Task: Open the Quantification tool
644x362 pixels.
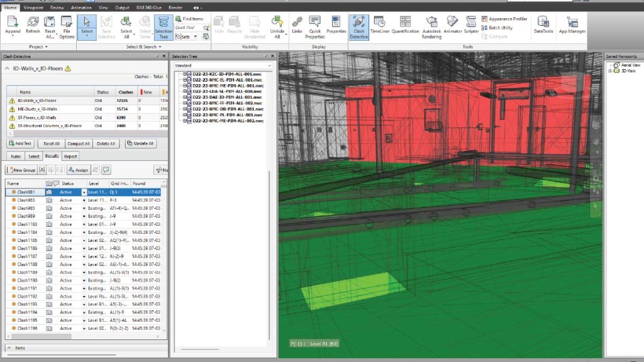Action: point(406,25)
